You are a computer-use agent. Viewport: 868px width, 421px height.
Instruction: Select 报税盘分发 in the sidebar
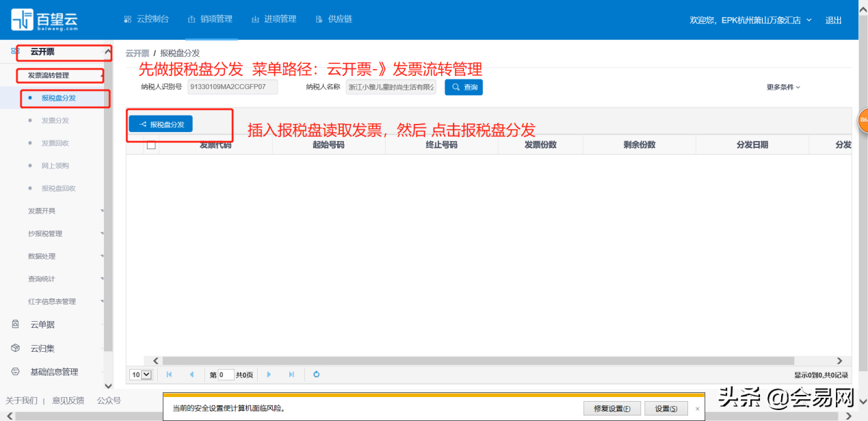pyautogui.click(x=59, y=98)
